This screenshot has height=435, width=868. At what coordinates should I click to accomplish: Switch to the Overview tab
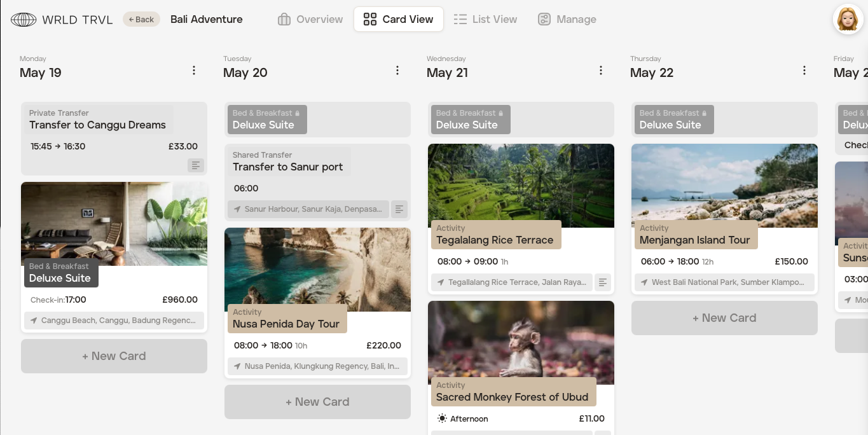[310, 20]
